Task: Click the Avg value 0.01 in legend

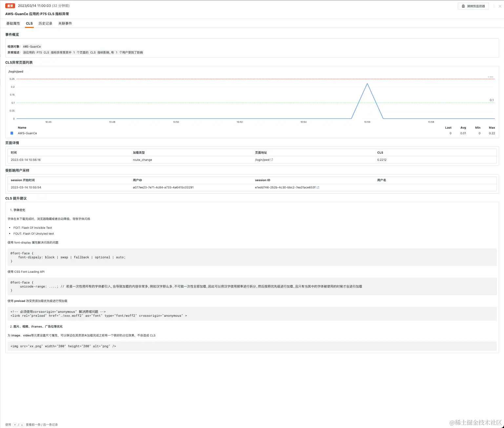Action: pyautogui.click(x=463, y=133)
